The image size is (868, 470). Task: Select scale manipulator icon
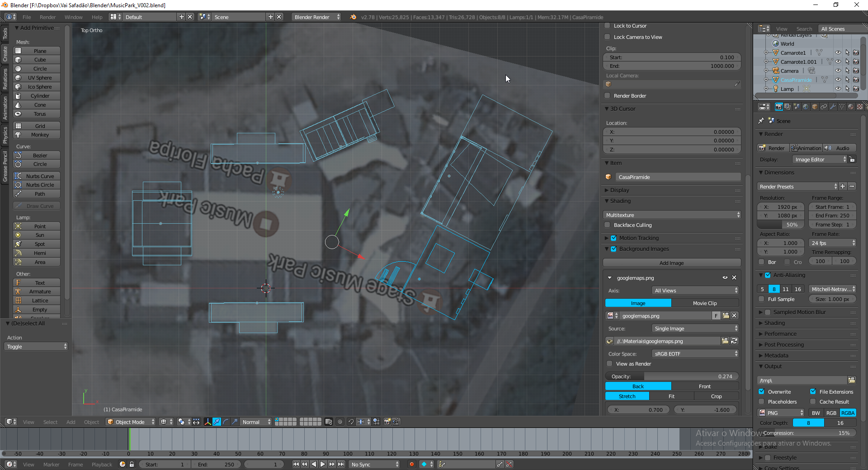click(234, 422)
